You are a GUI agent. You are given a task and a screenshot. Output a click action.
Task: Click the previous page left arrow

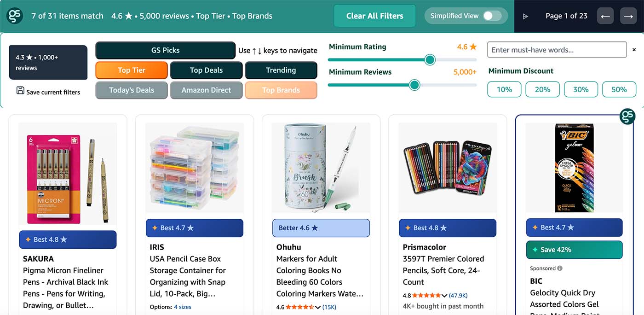(x=605, y=16)
